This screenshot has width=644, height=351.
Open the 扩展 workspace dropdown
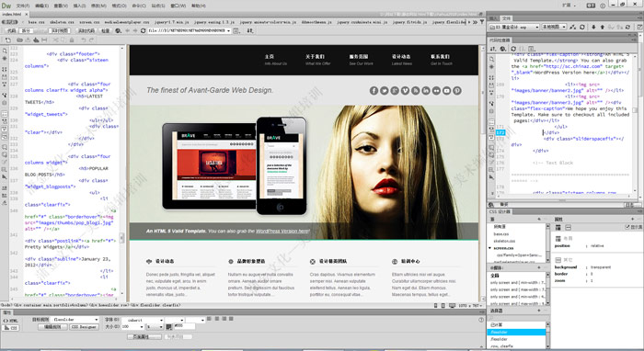569,6
